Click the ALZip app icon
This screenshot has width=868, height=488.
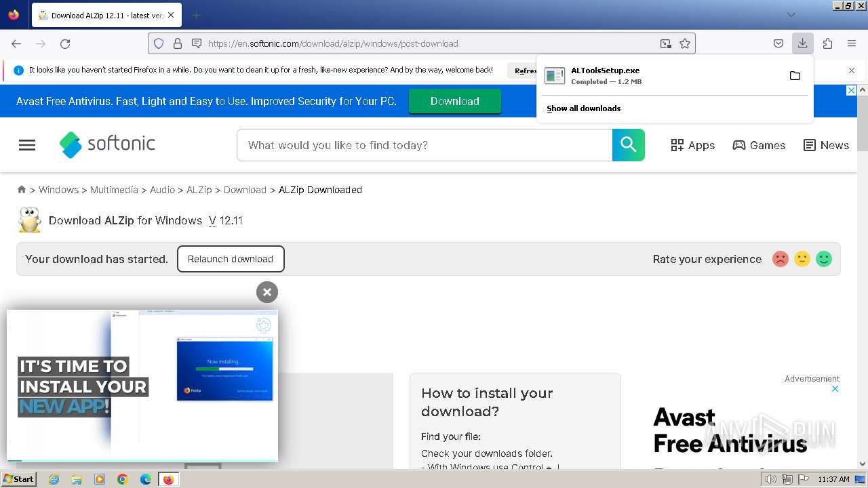tap(29, 220)
